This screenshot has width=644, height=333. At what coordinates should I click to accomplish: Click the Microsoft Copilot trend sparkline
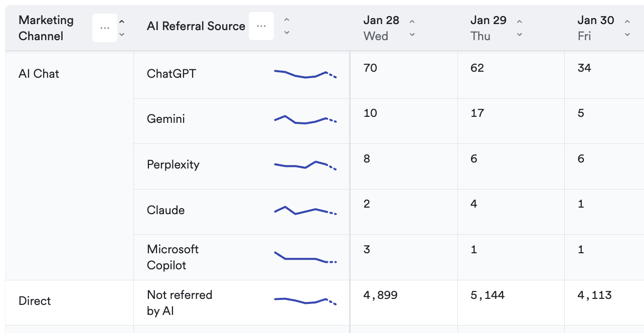[x=305, y=257]
